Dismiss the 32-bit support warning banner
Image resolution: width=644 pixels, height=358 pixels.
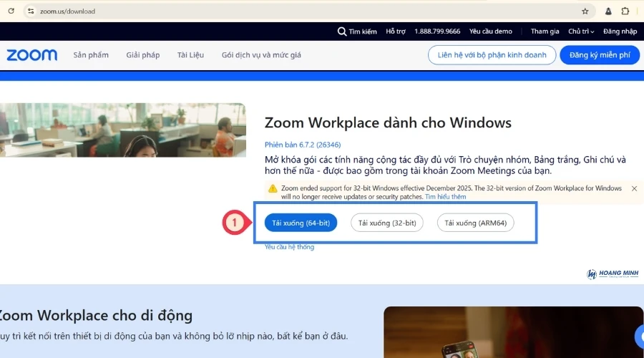[634, 188]
